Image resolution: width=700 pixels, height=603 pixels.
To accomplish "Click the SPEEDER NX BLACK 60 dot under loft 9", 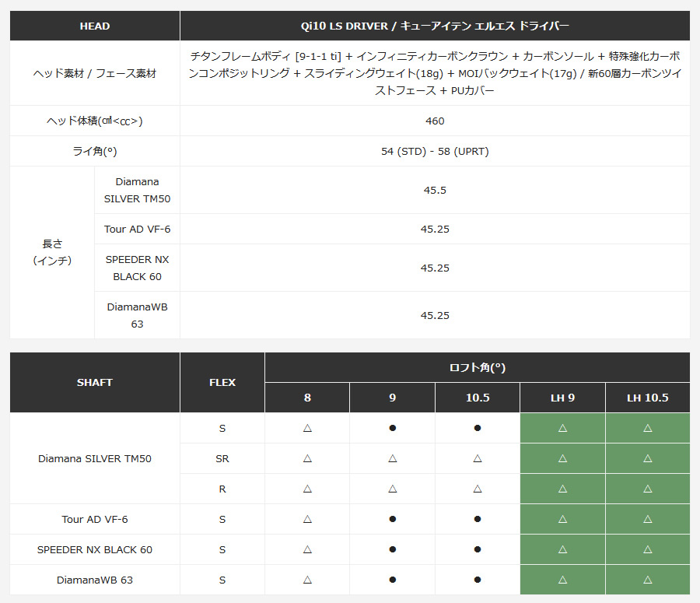I will pyautogui.click(x=393, y=550).
